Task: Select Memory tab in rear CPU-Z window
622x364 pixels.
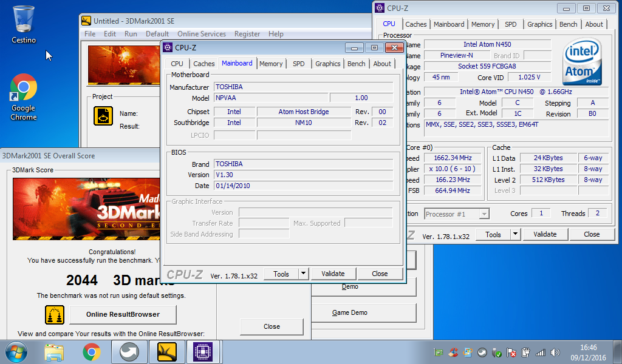Action: coord(483,24)
